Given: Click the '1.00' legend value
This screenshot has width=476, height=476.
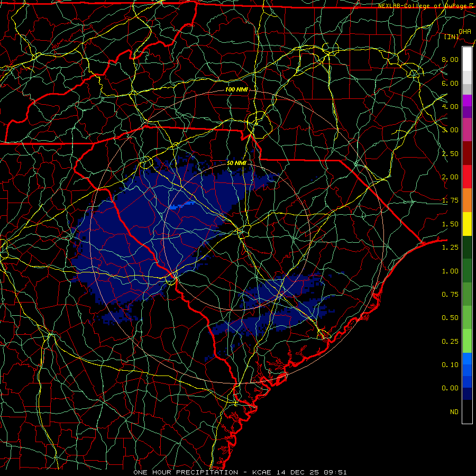Looking at the screenshot, I should coord(450,271).
